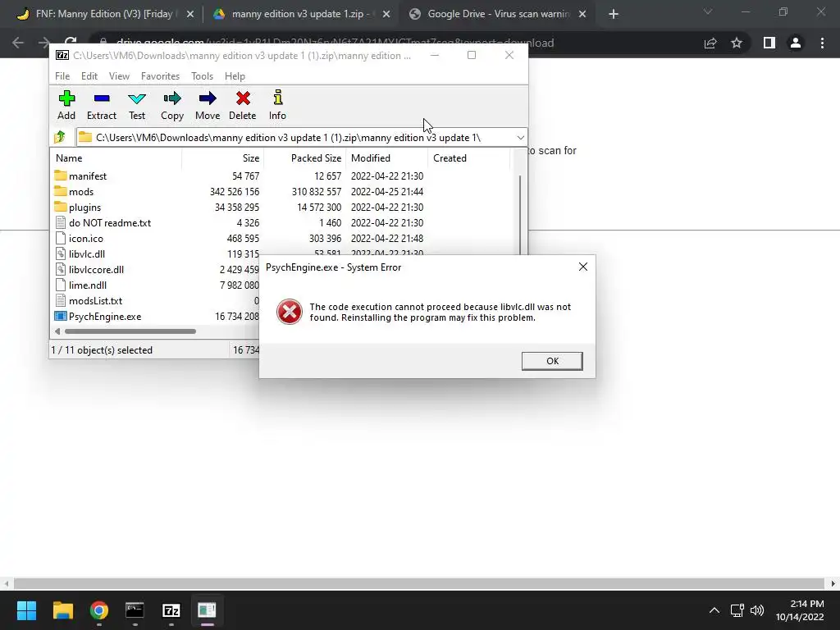This screenshot has width=840, height=630.
Task: Switch to manny edition v3 update 1.zip tab
Action: pos(300,14)
